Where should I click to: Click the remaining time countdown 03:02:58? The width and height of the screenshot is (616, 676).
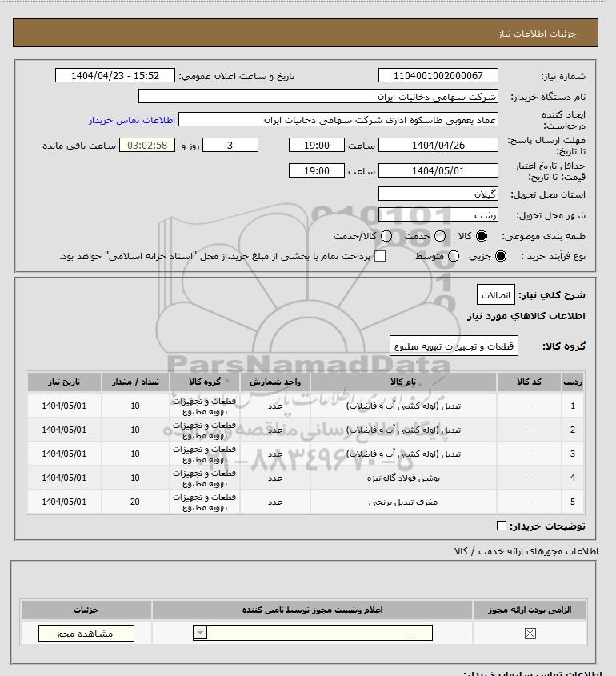click(147, 146)
